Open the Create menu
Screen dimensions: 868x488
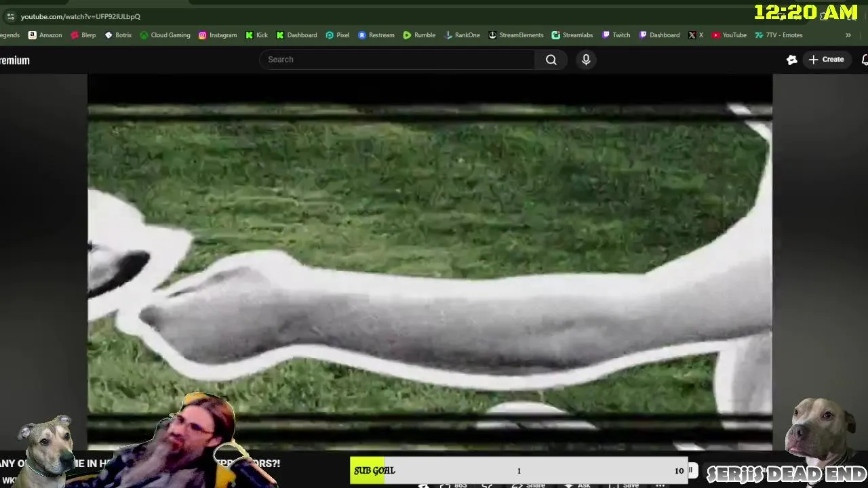pos(826,60)
